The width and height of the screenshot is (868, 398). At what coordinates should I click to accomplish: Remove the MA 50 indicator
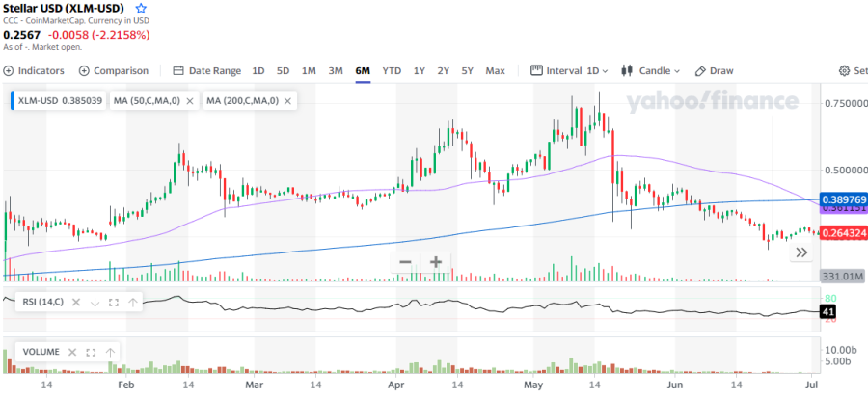[x=189, y=101]
